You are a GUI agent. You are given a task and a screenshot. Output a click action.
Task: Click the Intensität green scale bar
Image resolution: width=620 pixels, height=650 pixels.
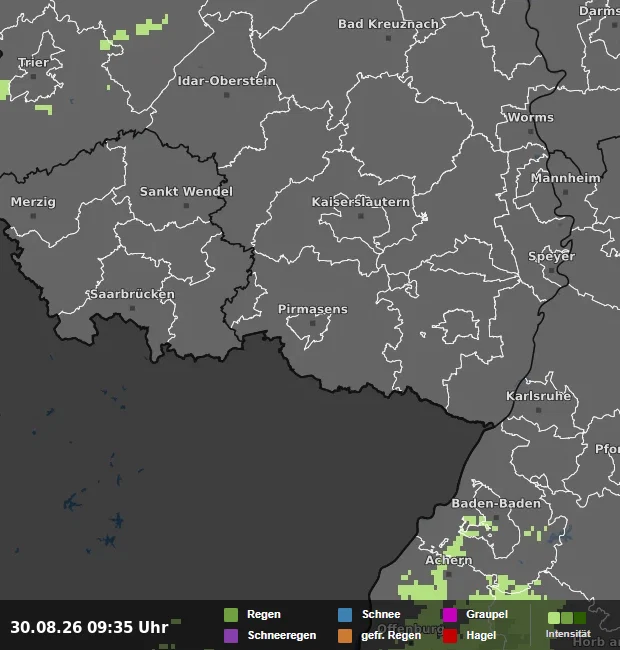coord(567,618)
